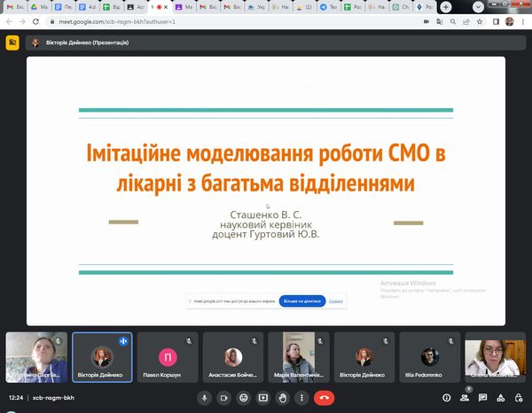Open the meeting details info icon
This screenshot has width=532, height=413.
[446, 398]
